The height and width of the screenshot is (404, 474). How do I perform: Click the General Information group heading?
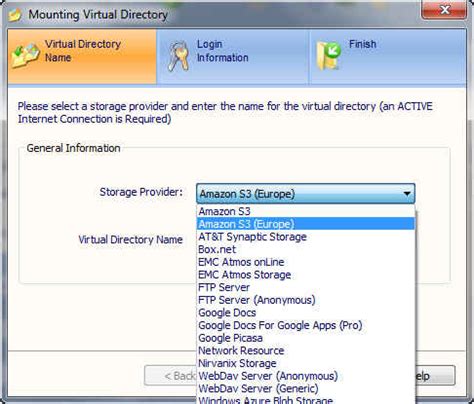click(73, 148)
